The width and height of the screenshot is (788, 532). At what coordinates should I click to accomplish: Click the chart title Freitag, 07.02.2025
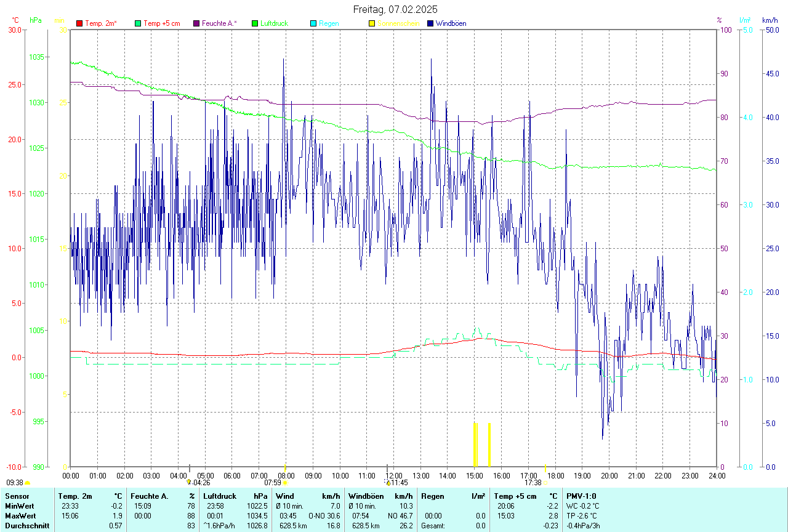[x=395, y=9]
